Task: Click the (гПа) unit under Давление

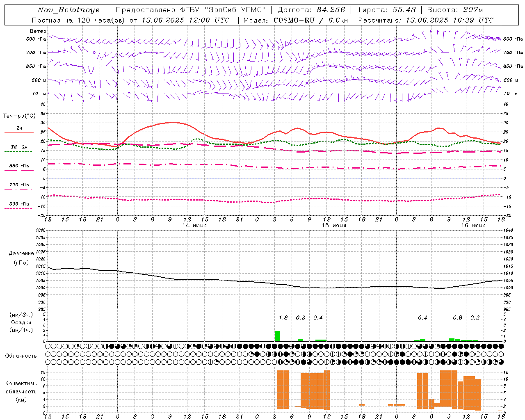Action: click(x=21, y=263)
